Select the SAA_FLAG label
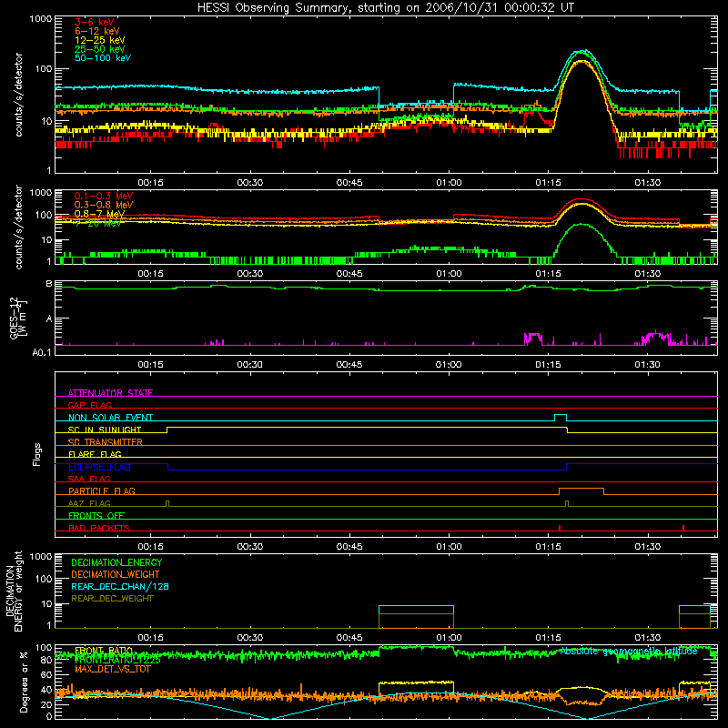 pyautogui.click(x=89, y=479)
